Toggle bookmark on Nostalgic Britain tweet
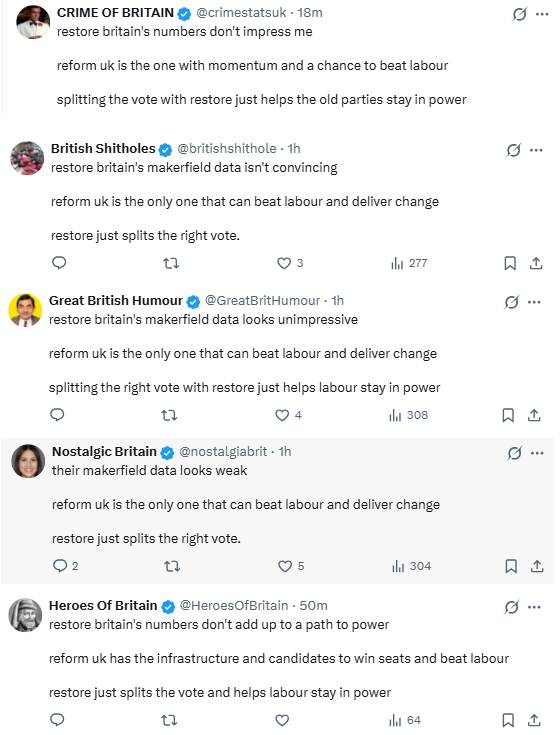 511,566
